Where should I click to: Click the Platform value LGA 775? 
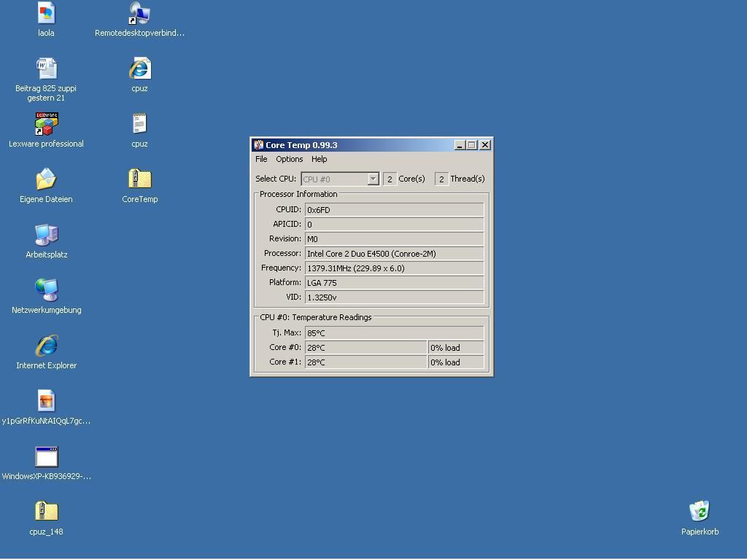click(395, 283)
